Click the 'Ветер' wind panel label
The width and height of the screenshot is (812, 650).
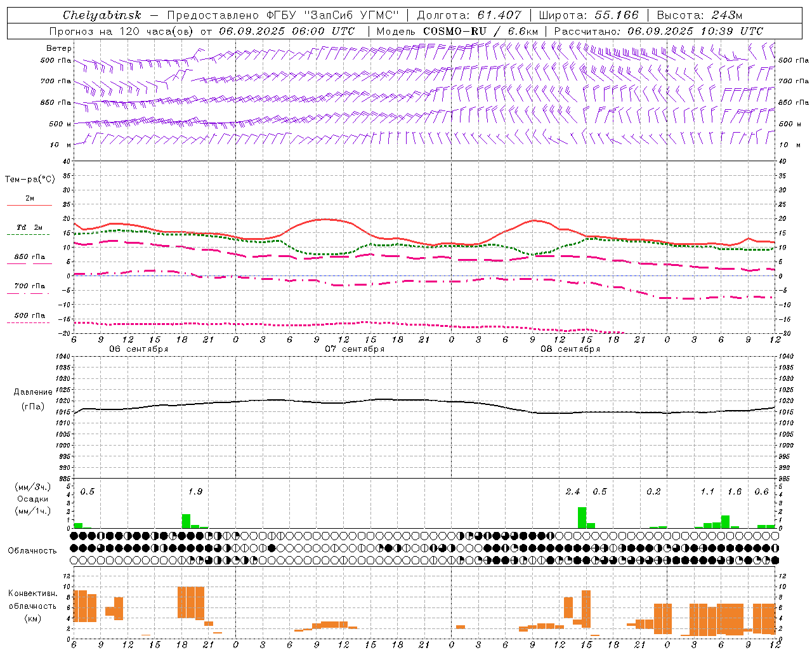point(59,48)
